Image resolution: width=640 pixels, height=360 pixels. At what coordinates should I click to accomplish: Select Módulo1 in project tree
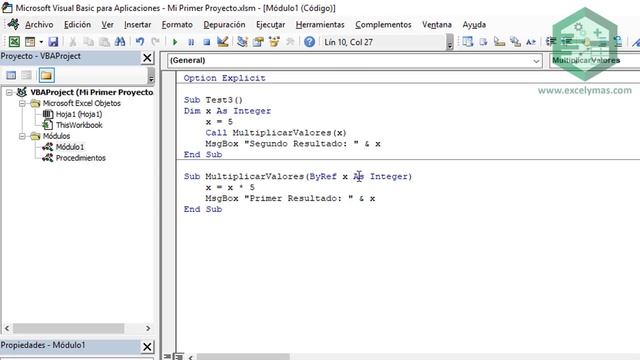point(70,147)
